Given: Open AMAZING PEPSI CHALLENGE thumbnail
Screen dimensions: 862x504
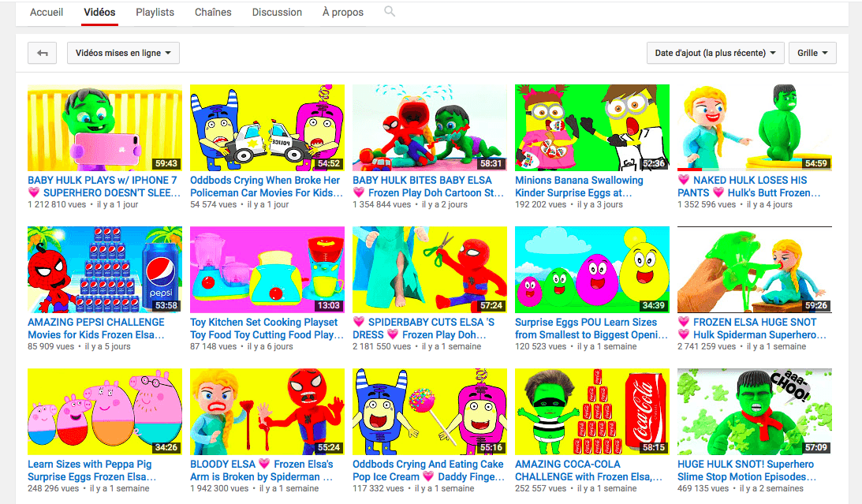Looking at the screenshot, I should pyautogui.click(x=104, y=269).
